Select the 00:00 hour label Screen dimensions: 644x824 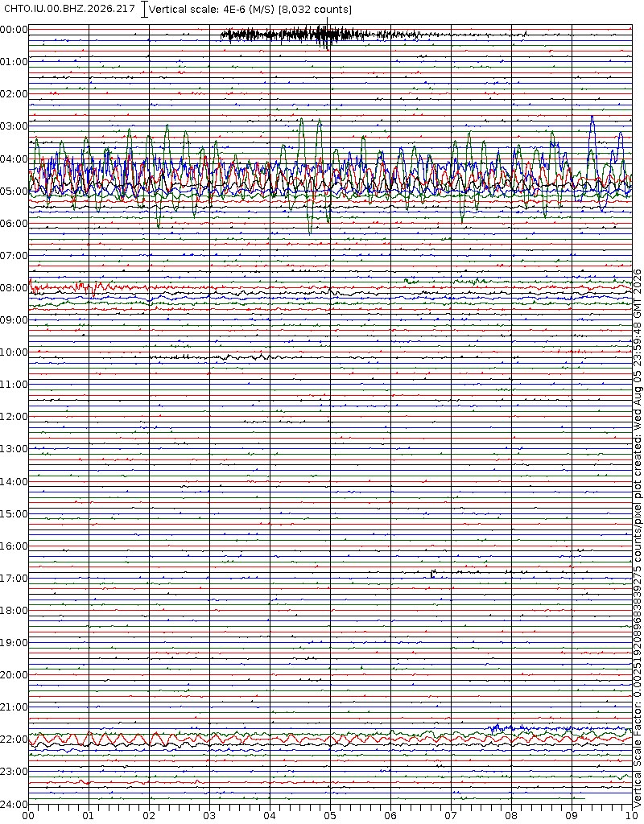14,30
